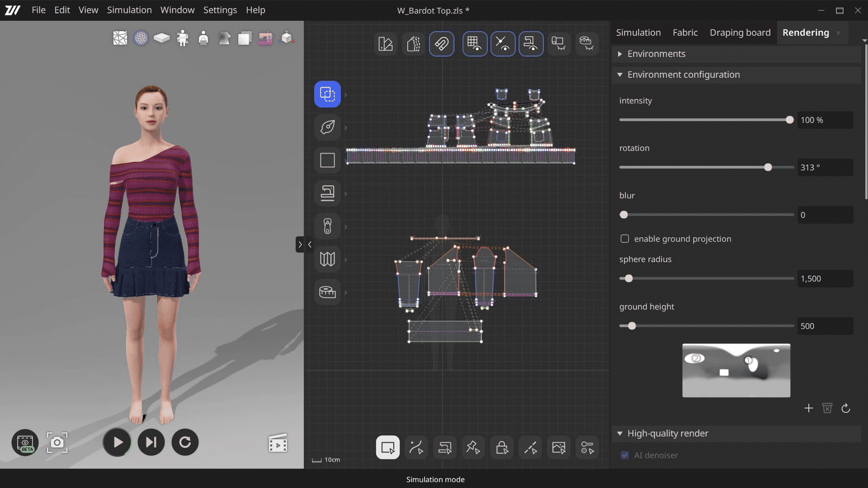Viewport: 868px width, 488px height.
Task: Select the pen drawing tool
Action: click(327, 127)
